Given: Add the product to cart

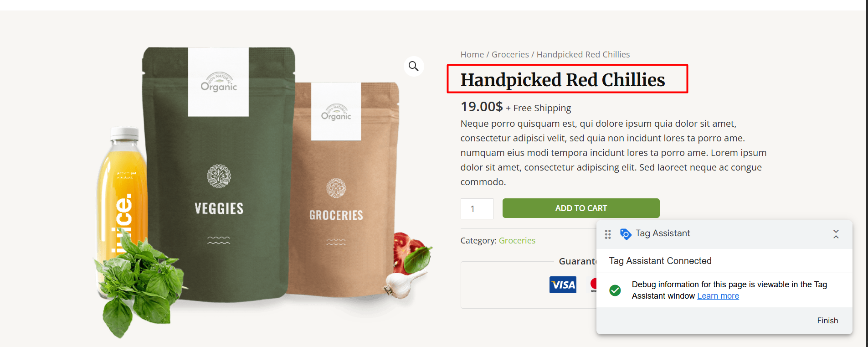Looking at the screenshot, I should [581, 208].
